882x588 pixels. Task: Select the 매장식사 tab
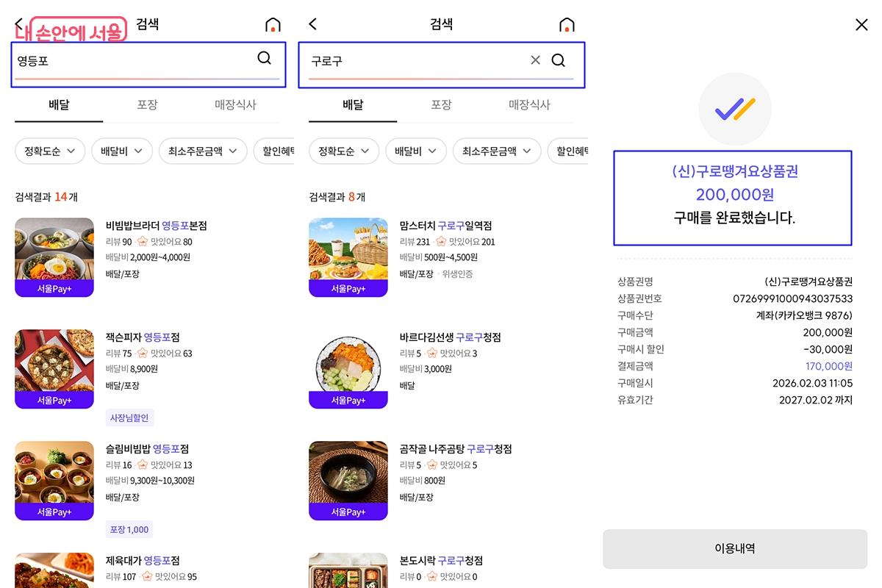(x=234, y=104)
